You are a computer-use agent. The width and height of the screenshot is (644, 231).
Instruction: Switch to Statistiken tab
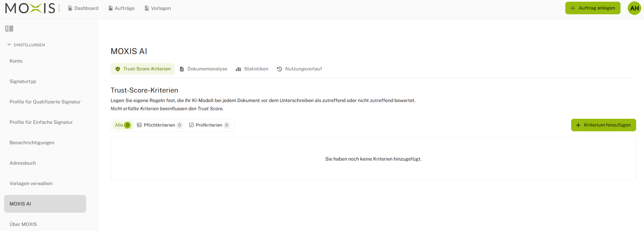tap(252, 69)
